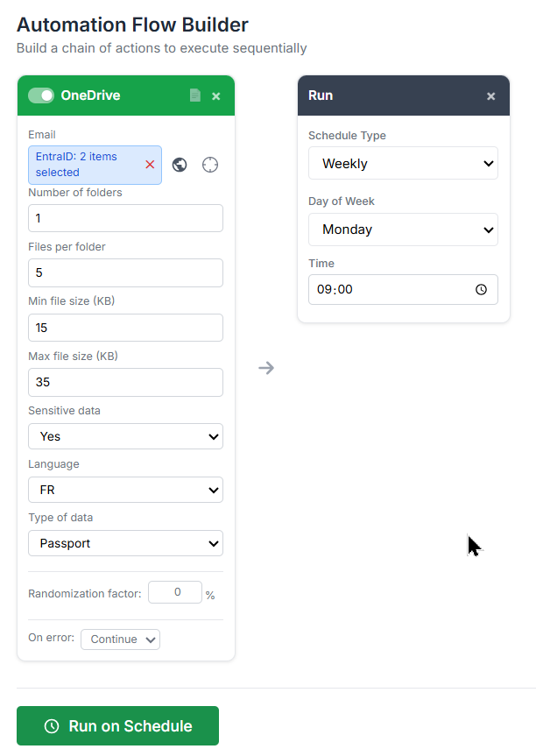Open the Sensitive data dropdown
The image size is (536, 756).
click(x=125, y=436)
